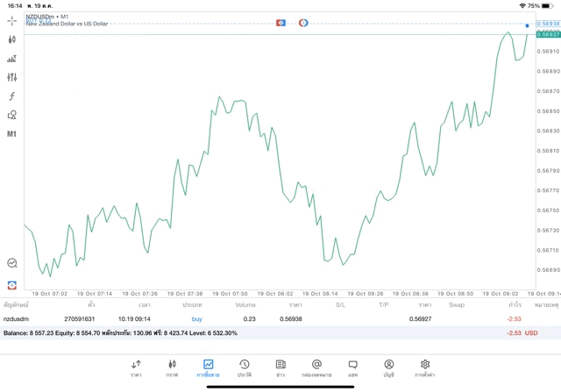561x392 pixels.
Task: Open the M1 timeframe selector
Action: 11,134
